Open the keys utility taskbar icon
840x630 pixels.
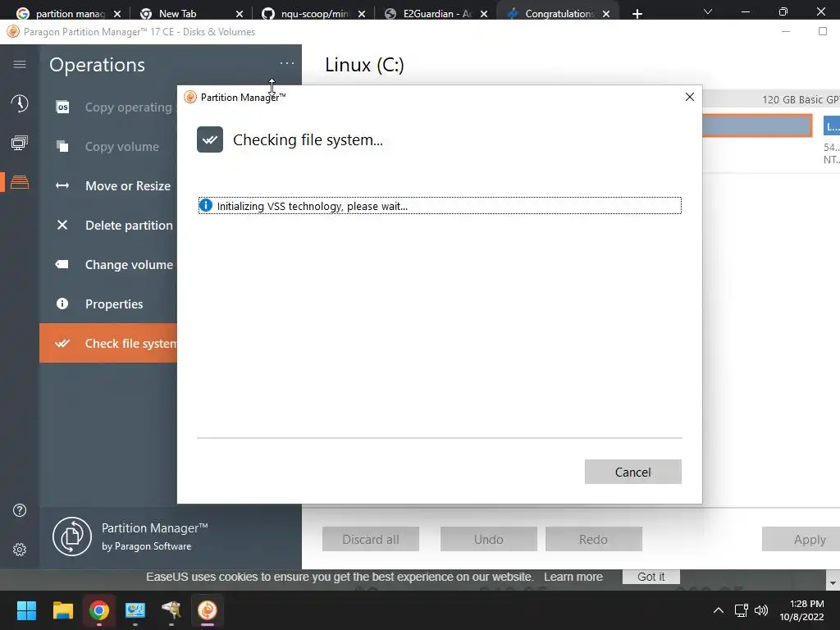[x=171, y=610]
